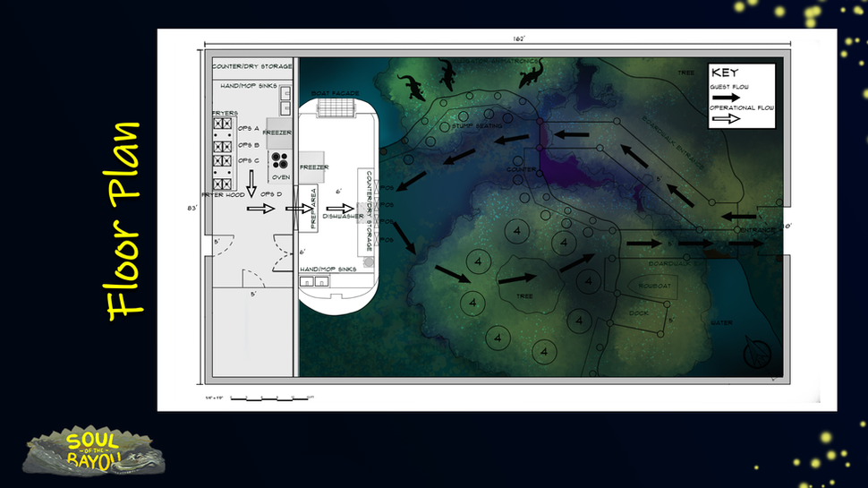Click the FREEZER box inside the boat
This screenshot has height=488, width=868.
pos(313,167)
